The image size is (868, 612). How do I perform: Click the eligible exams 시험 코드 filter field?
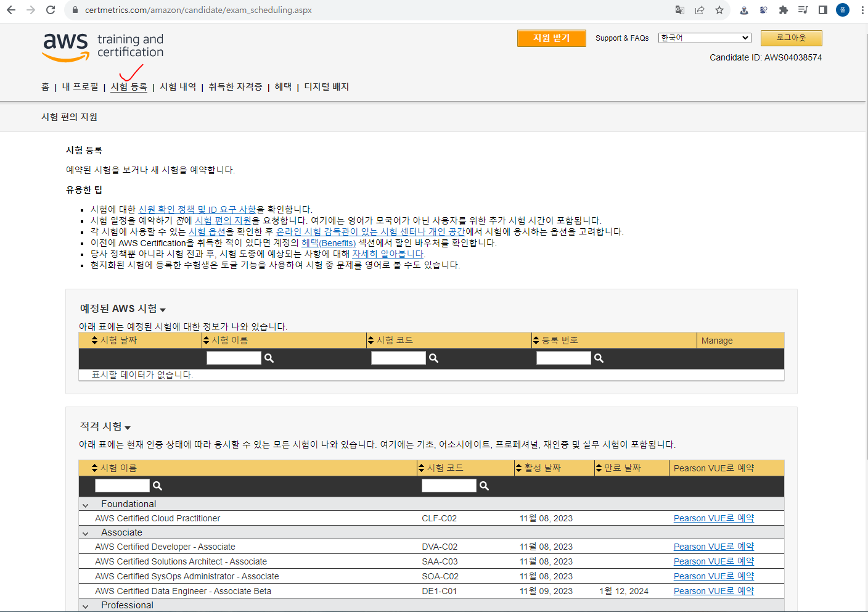pos(449,486)
